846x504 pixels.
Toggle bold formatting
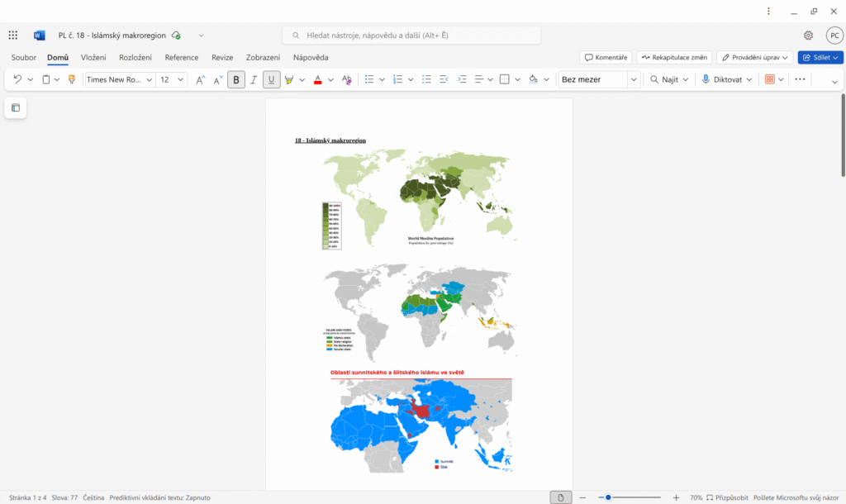click(236, 79)
